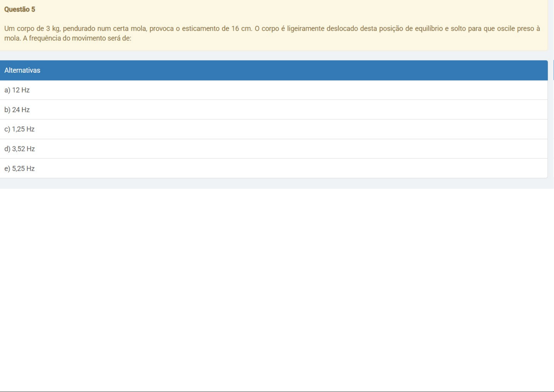This screenshot has height=392, width=554.
Task: Click 'Um corpo' at the question start
Action: click(x=19, y=29)
